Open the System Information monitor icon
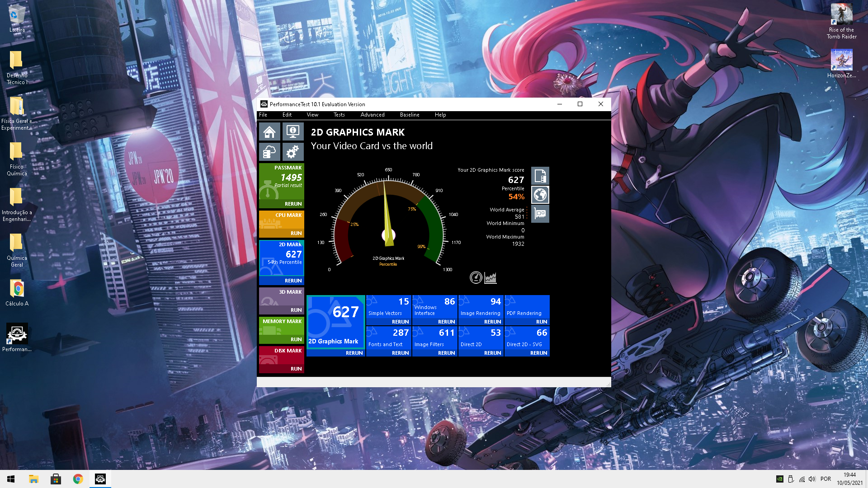The height and width of the screenshot is (488, 868). (x=293, y=132)
